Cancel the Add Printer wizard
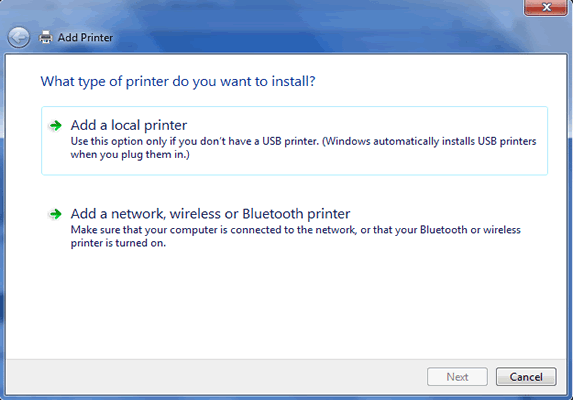This screenshot has height=400, width=573. 526,377
